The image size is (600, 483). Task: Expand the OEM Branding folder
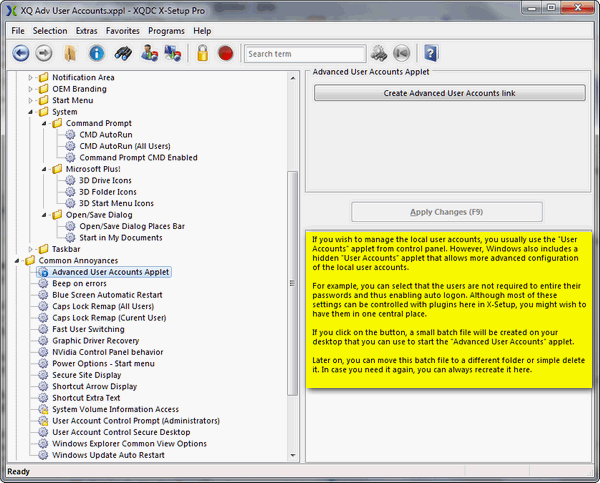pyautogui.click(x=30, y=89)
